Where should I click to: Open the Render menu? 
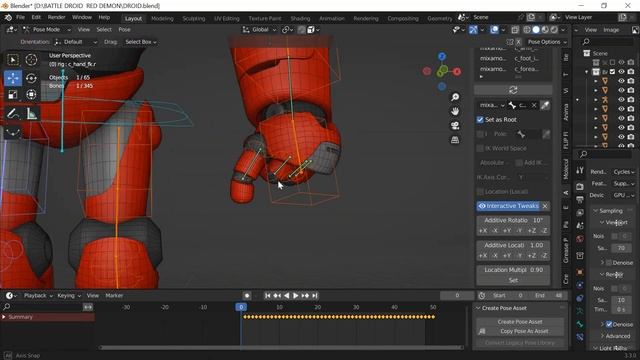(56, 17)
